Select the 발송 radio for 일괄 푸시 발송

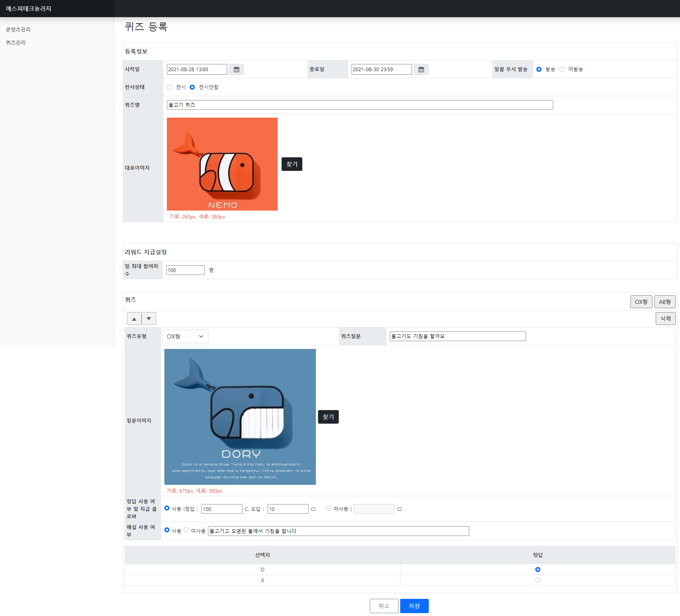[539, 69]
